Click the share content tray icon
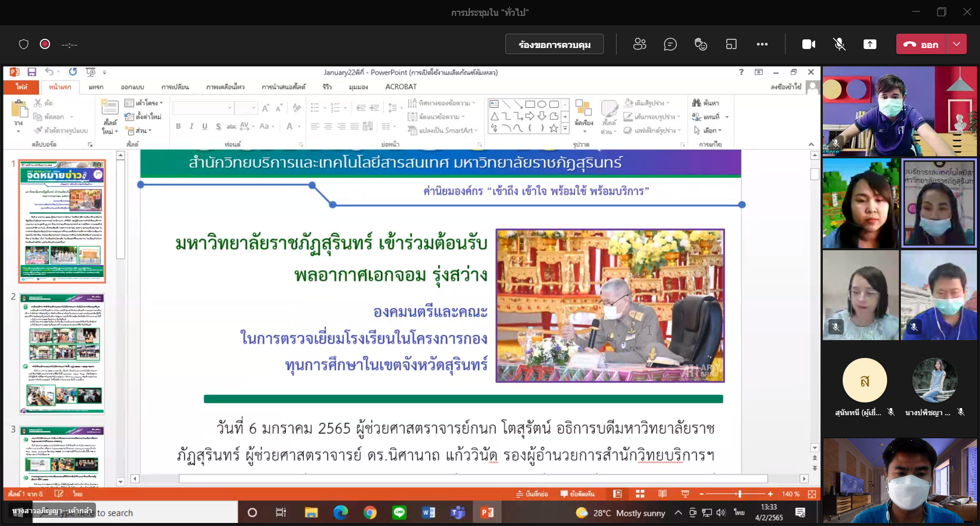This screenshot has height=526, width=980. pyautogui.click(x=870, y=44)
